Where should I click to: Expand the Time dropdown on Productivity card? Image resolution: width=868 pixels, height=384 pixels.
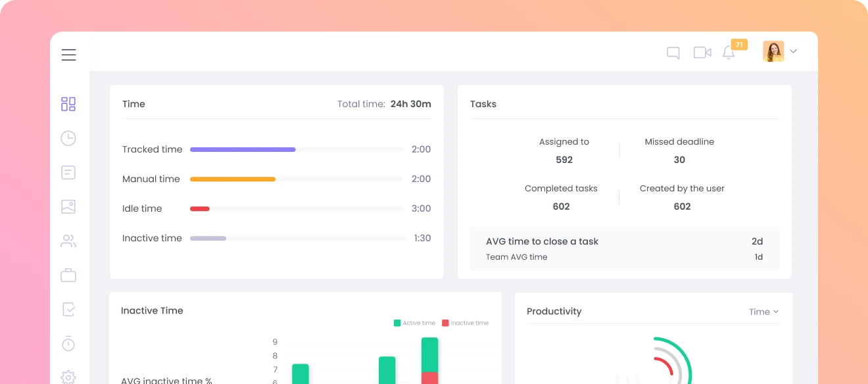(x=763, y=312)
